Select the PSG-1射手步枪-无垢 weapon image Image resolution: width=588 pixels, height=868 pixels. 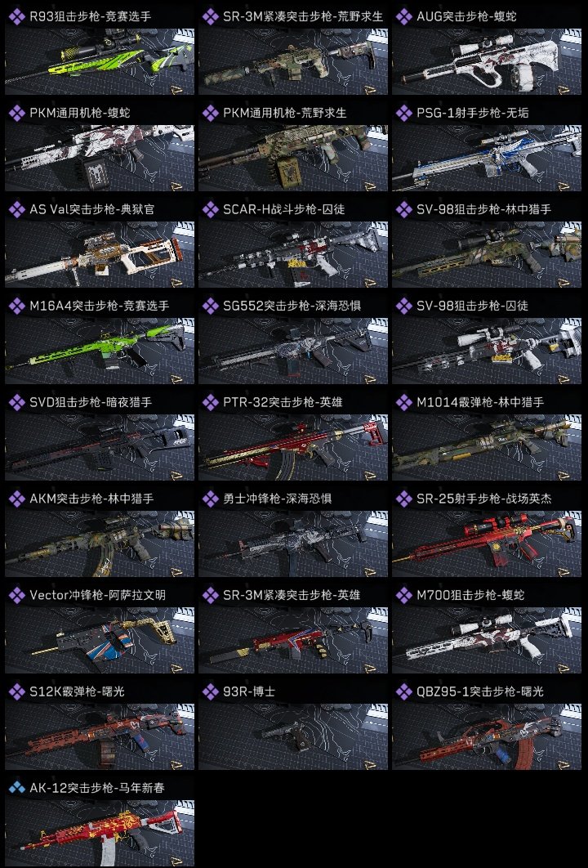[487, 158]
